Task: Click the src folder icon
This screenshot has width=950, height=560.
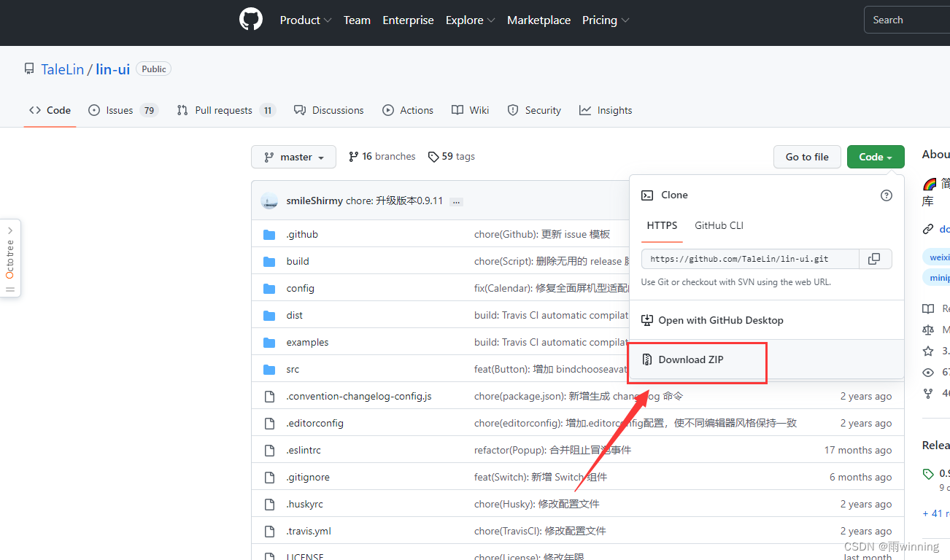Action: (269, 370)
